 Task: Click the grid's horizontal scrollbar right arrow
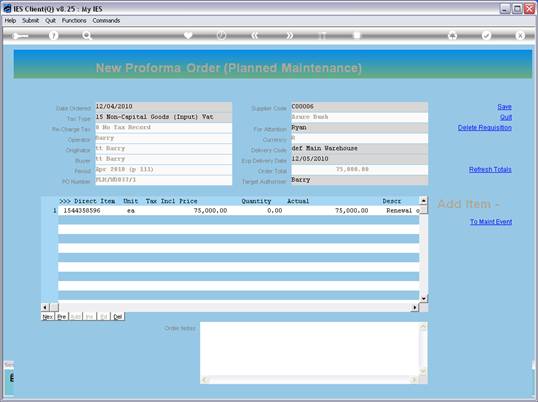pyautogui.click(x=415, y=307)
